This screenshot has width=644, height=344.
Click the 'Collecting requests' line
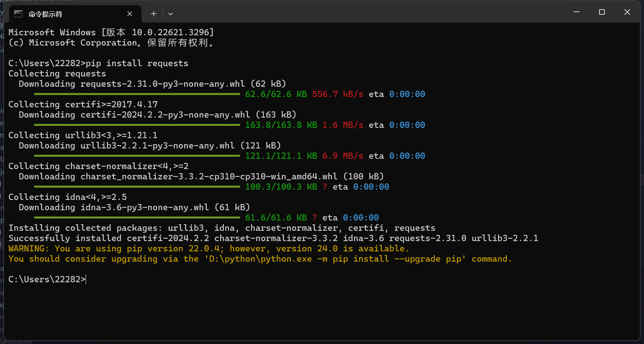click(x=57, y=74)
